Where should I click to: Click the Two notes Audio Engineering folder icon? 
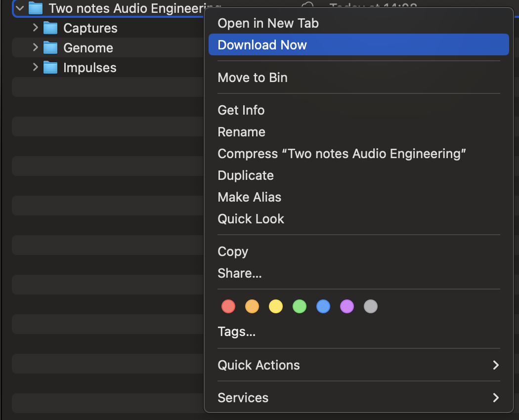coord(36,8)
